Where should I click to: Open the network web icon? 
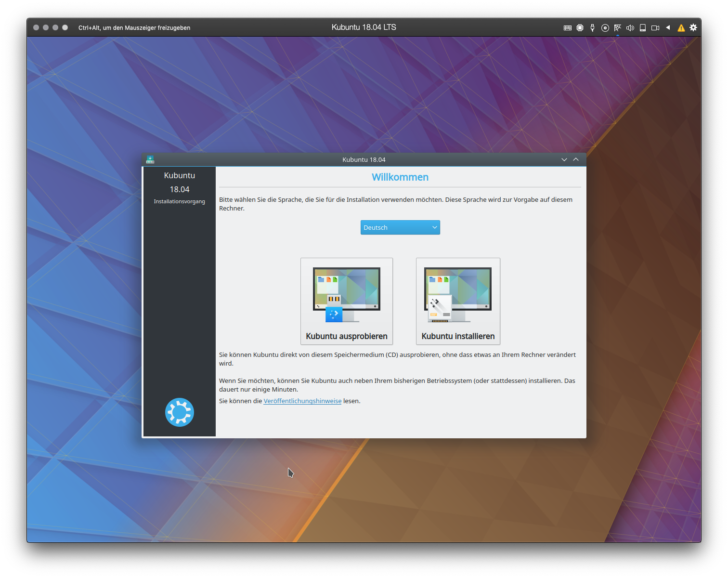(x=618, y=28)
